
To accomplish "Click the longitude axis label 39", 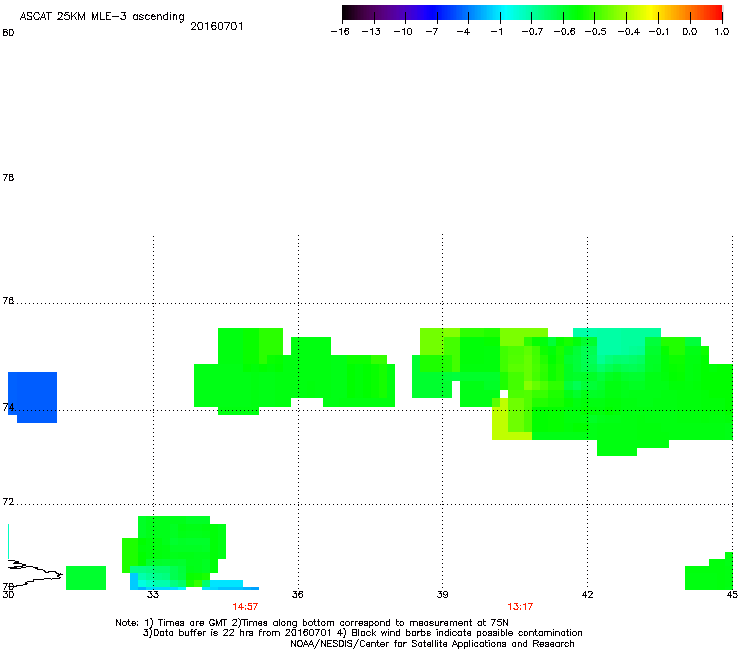I will coord(442,594).
